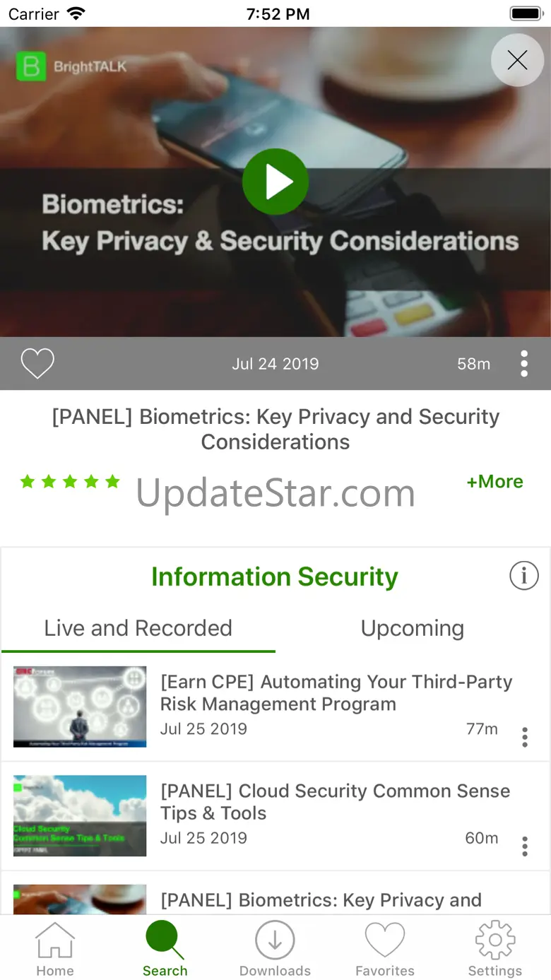Open the Settings tab
Image resolution: width=551 pixels, height=980 pixels.
(494, 950)
